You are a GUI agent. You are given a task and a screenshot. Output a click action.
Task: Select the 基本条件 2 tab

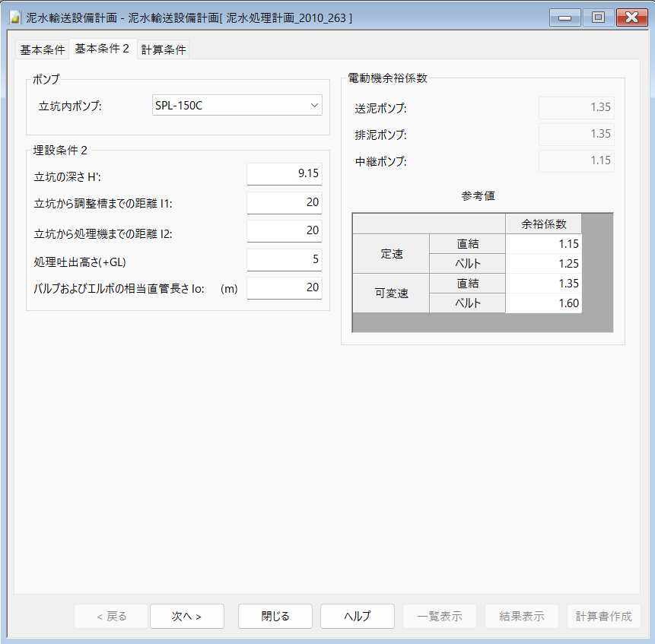(102, 49)
